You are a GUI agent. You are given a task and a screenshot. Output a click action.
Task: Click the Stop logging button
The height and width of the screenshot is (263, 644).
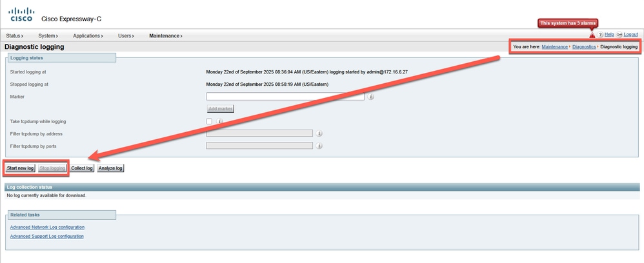(x=52, y=168)
